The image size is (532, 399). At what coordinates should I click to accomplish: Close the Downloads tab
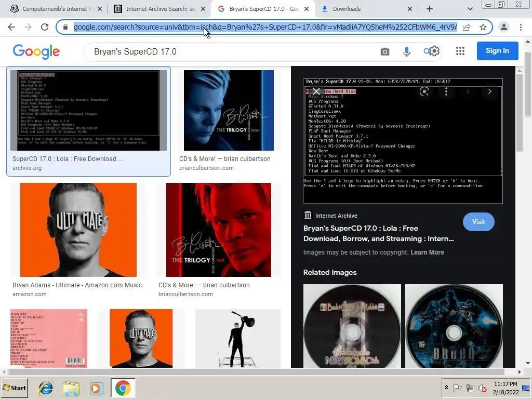(410, 9)
